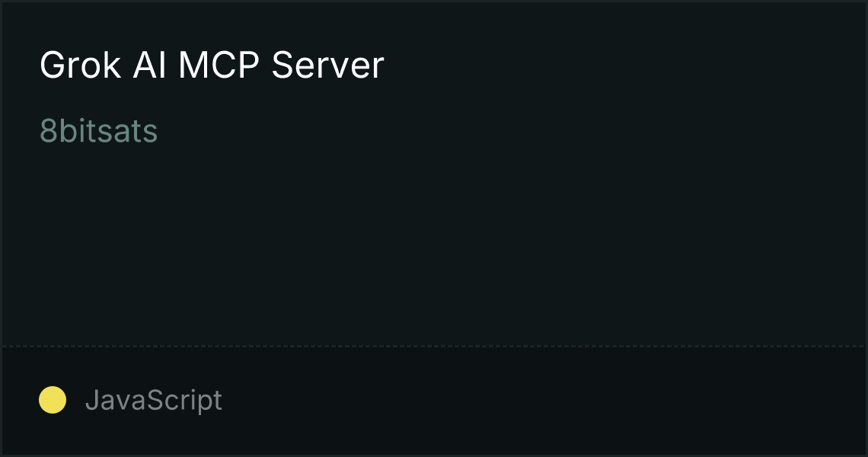Click the word Server in the title
The image size is (868, 457).
coord(327,66)
